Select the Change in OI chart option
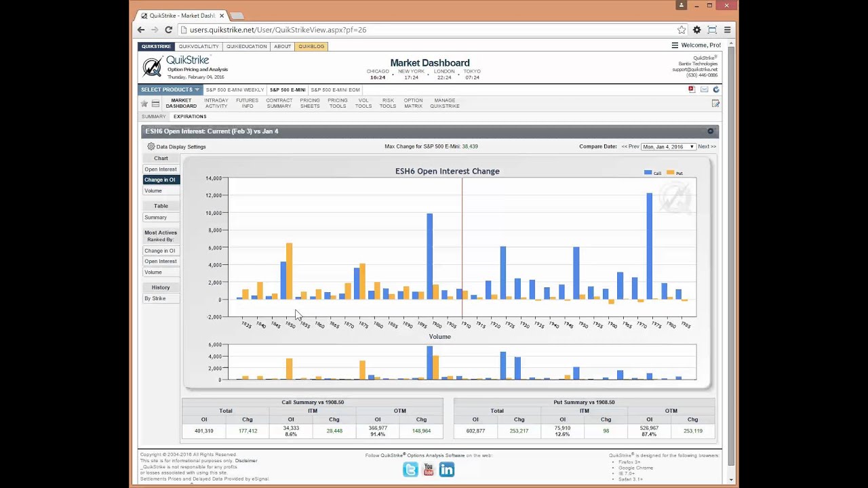The width and height of the screenshot is (868, 488). tap(160, 180)
